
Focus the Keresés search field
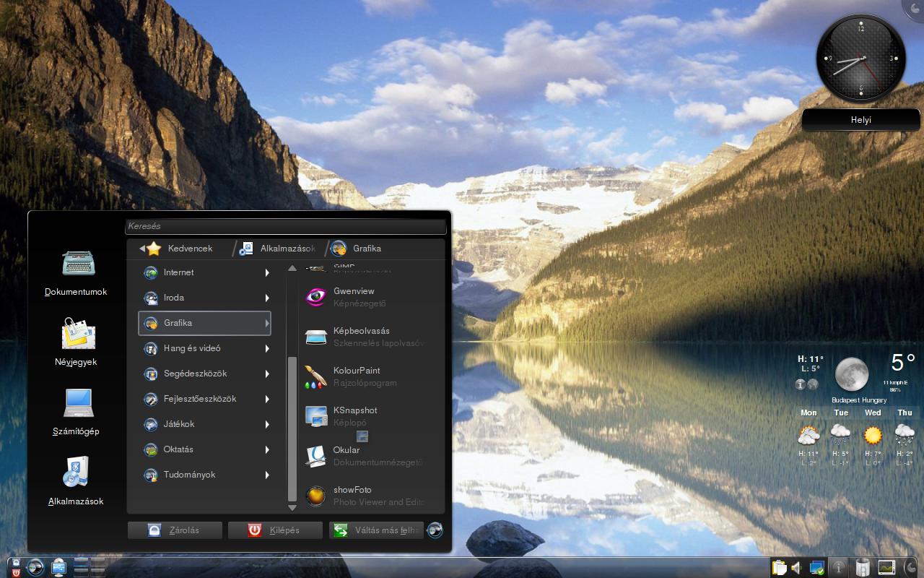tap(286, 226)
